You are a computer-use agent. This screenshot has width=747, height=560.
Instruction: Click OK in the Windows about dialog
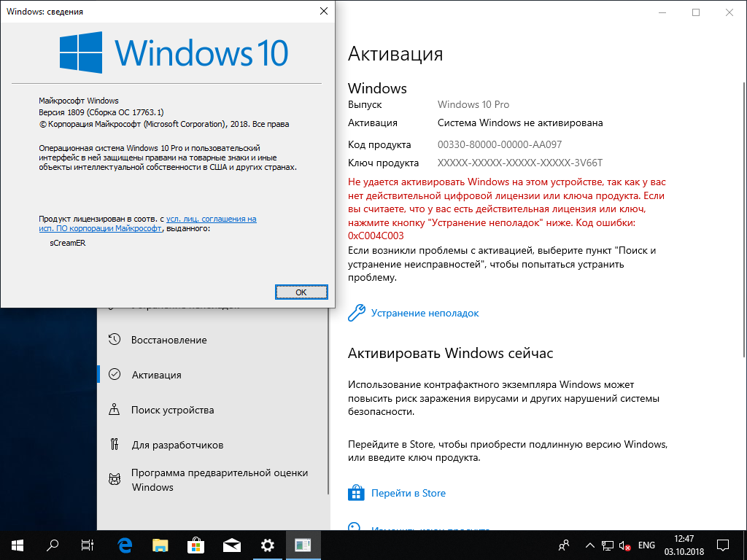301,292
